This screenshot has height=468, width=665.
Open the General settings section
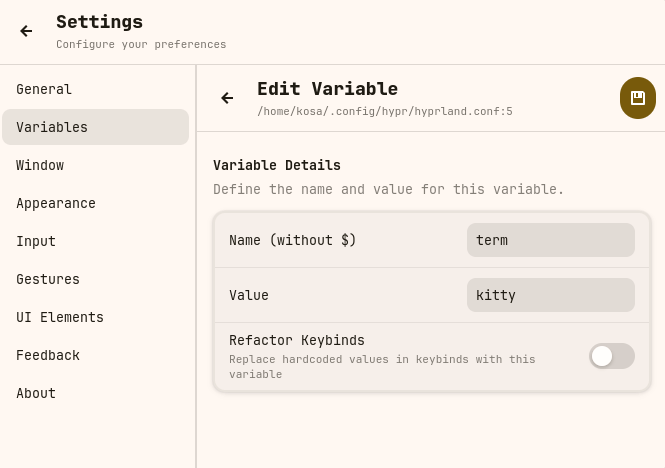click(44, 89)
